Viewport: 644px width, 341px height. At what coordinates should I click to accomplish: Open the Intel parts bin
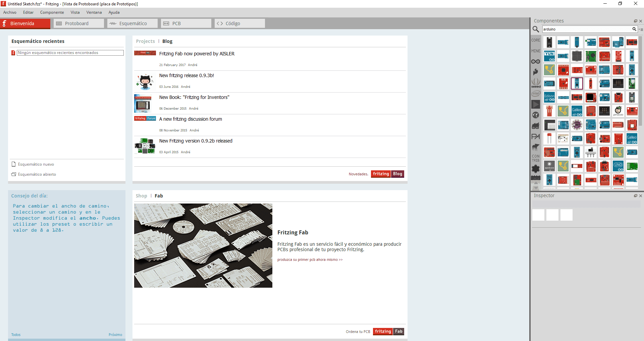tap(536, 94)
